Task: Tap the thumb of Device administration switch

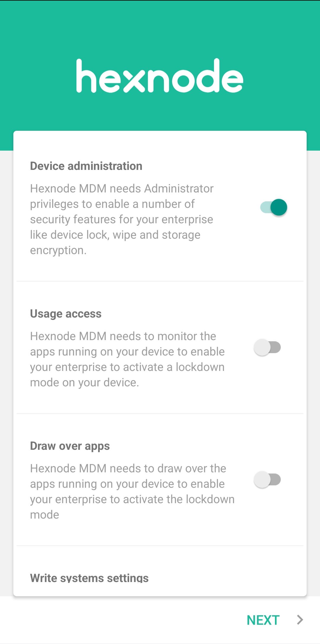Action: 279,207
